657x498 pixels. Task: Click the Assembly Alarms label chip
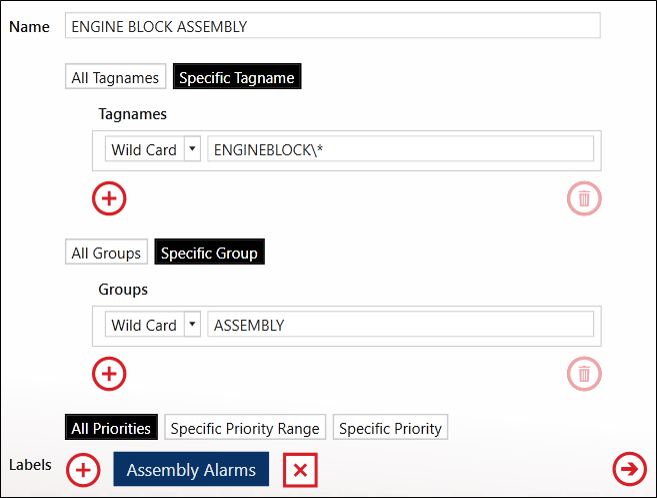click(x=191, y=469)
